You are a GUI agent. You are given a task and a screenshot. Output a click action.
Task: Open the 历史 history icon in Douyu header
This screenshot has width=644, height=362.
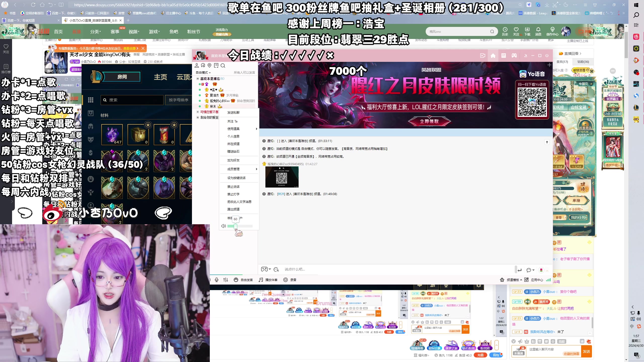[x=505, y=31]
